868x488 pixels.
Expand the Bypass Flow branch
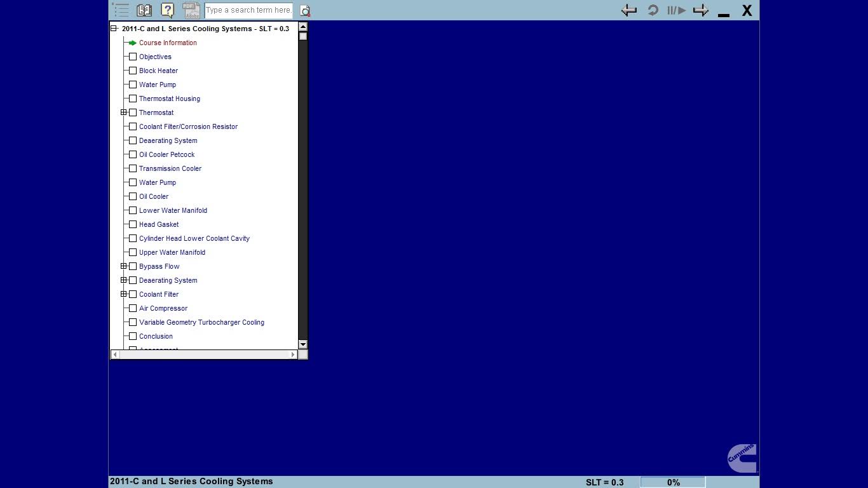pos(124,266)
